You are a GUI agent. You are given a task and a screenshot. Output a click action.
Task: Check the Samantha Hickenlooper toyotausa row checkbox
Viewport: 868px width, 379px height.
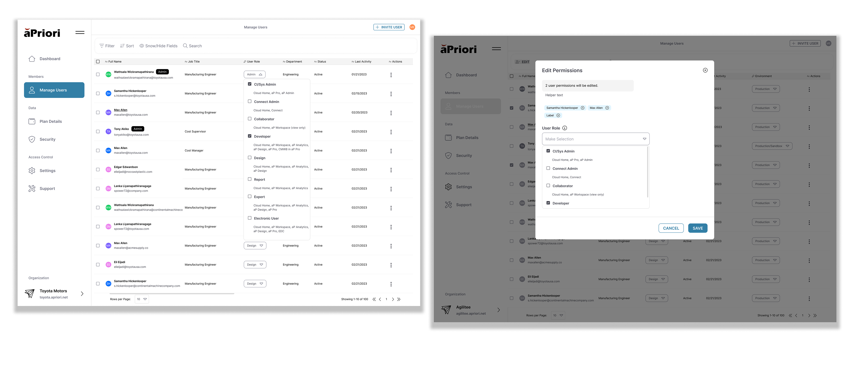(98, 93)
